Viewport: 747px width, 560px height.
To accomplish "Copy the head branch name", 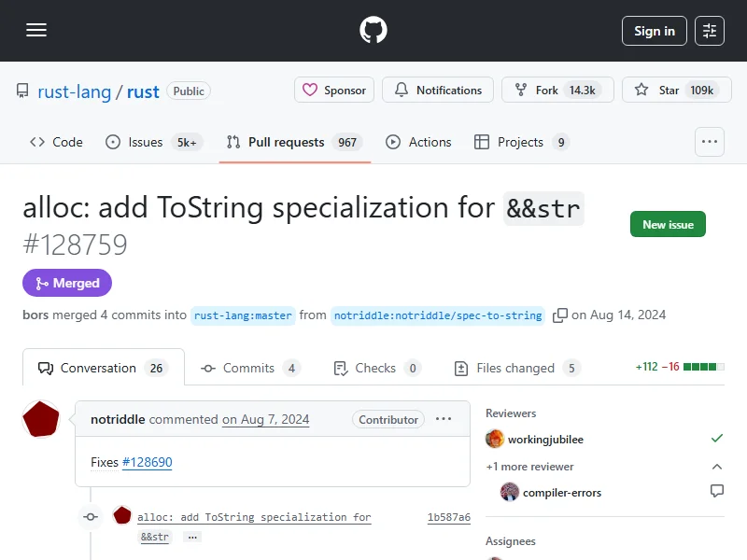I will (560, 315).
